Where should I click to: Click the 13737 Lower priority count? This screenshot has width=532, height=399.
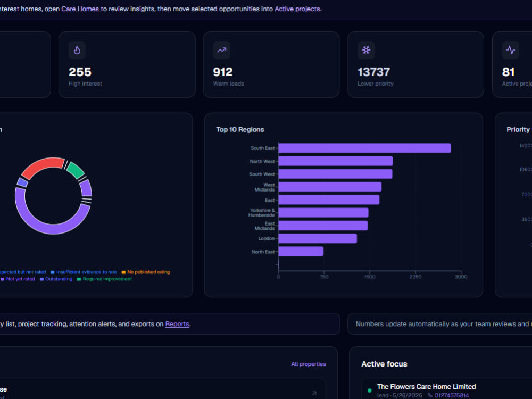(374, 72)
